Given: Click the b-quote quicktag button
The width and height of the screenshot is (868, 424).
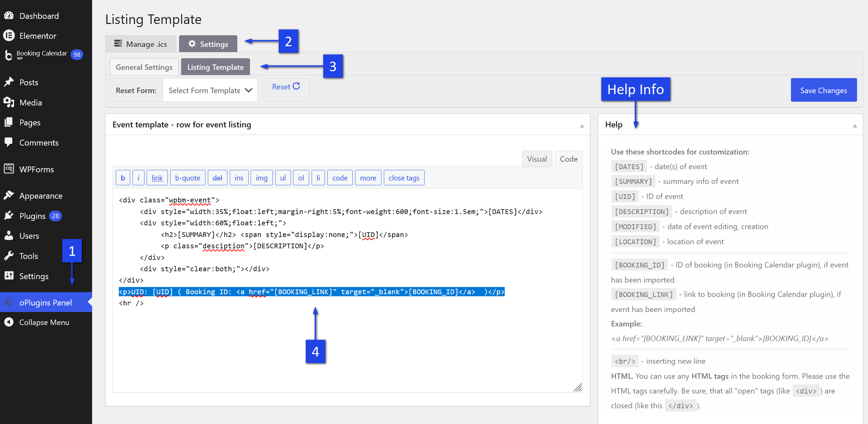Looking at the screenshot, I should [188, 178].
